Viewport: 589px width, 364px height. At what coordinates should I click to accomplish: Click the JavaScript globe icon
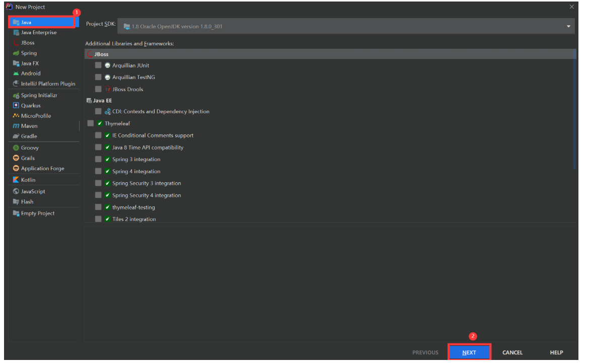(16, 192)
